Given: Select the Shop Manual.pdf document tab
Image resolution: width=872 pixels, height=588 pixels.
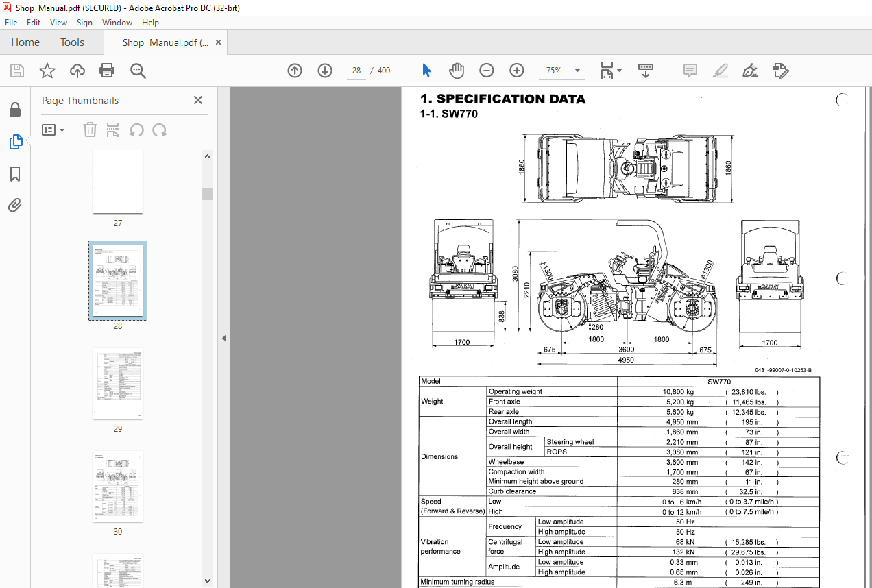Looking at the screenshot, I should coord(165,42).
